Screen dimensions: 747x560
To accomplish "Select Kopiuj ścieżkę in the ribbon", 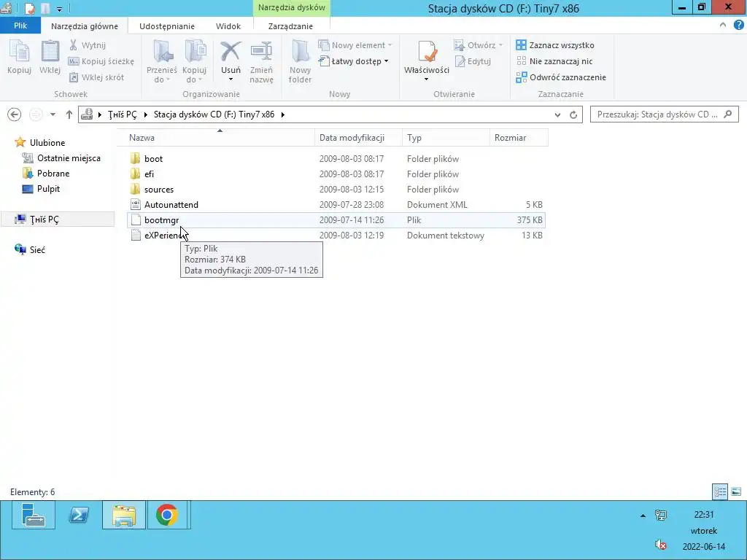I will coord(101,61).
